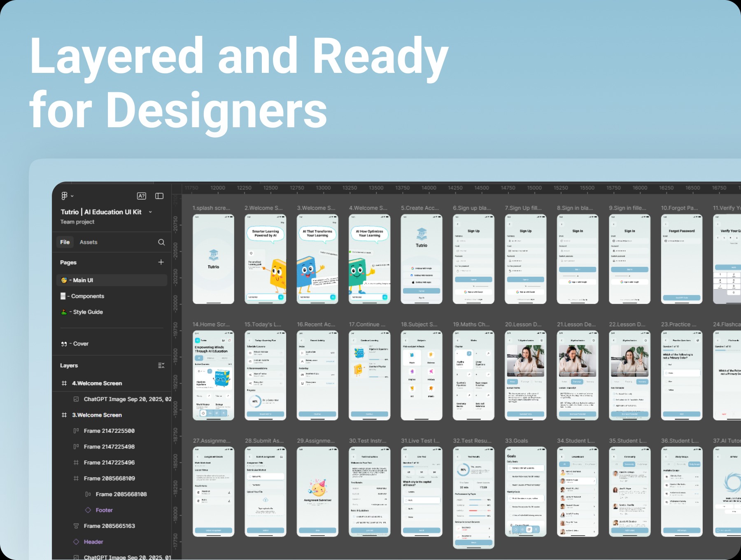This screenshot has width=741, height=560.
Task: Click the image icon next to the ChatGPT Image layer
Action: click(x=77, y=399)
